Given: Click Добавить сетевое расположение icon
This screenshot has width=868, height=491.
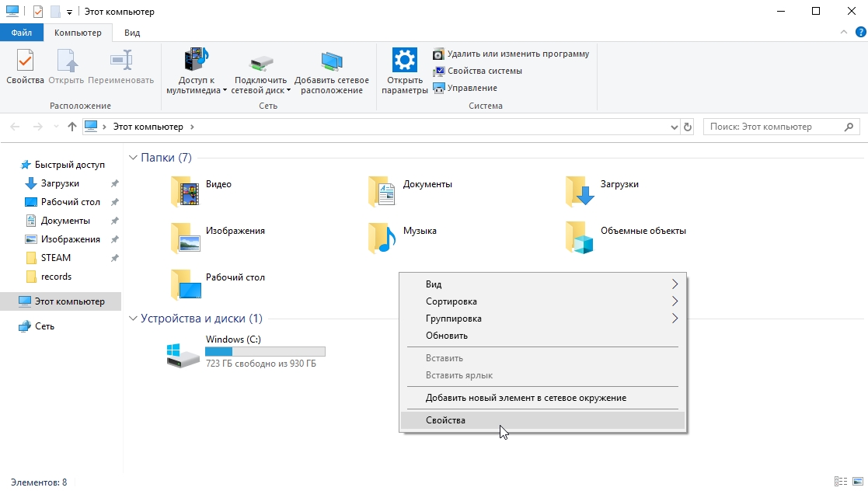Looking at the screenshot, I should pos(332,61).
